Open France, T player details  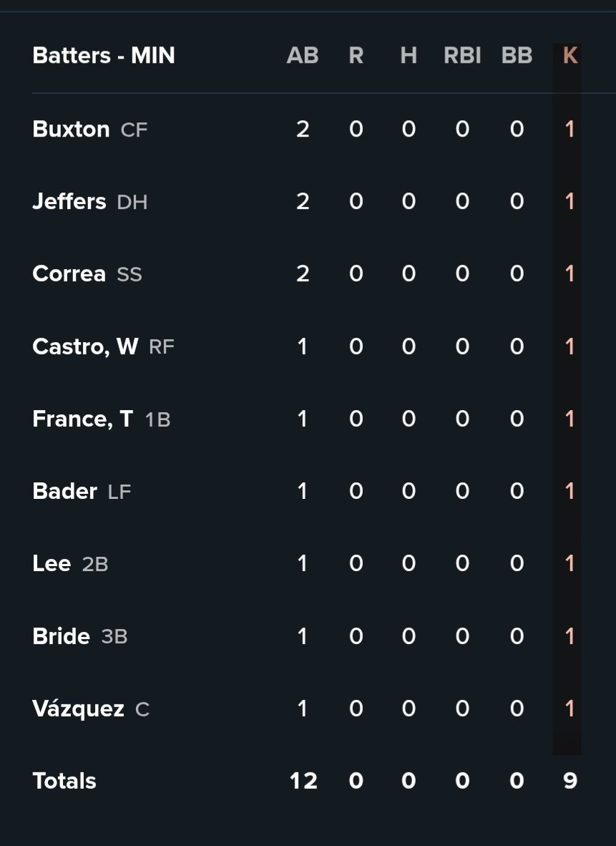(x=82, y=419)
